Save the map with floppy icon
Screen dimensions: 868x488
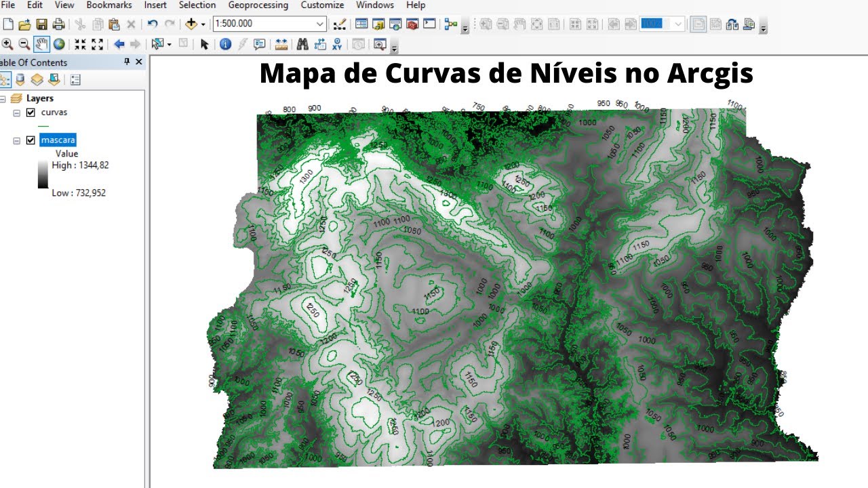pyautogui.click(x=41, y=24)
